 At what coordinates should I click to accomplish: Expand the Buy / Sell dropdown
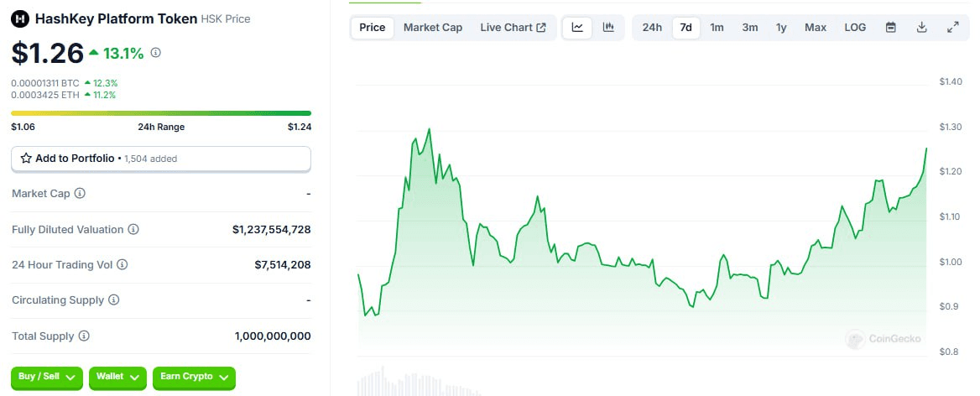[47, 378]
